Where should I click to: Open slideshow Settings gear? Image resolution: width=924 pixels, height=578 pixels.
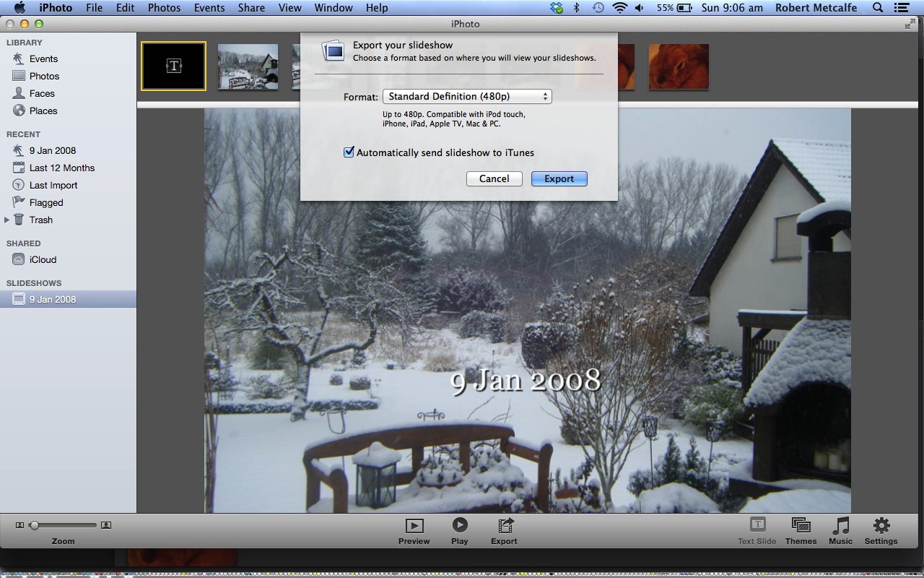click(881, 531)
